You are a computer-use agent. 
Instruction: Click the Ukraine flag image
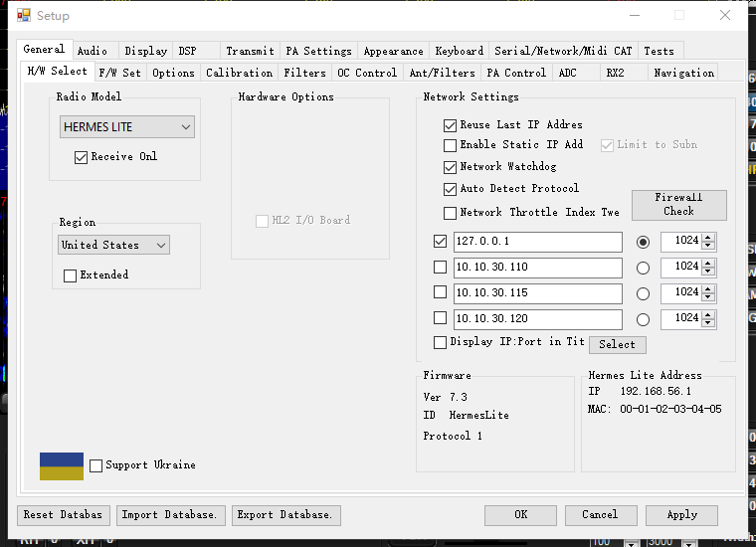61,465
